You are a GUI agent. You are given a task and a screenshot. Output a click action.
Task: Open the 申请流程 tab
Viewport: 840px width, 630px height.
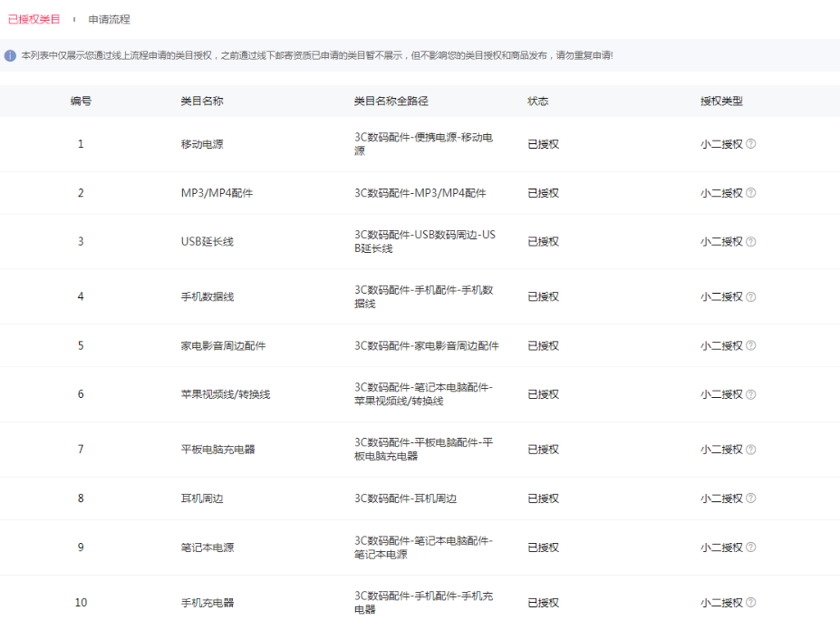[109, 19]
